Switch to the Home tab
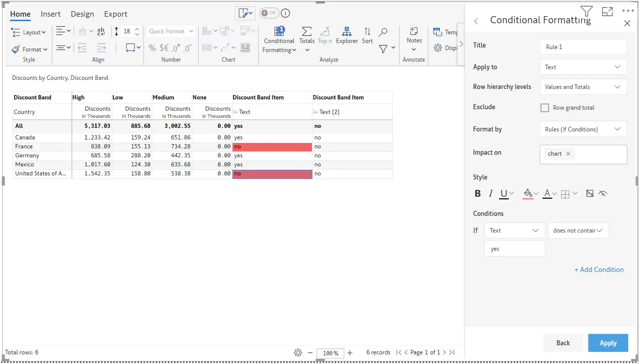The height and width of the screenshot is (364, 639). click(x=20, y=14)
